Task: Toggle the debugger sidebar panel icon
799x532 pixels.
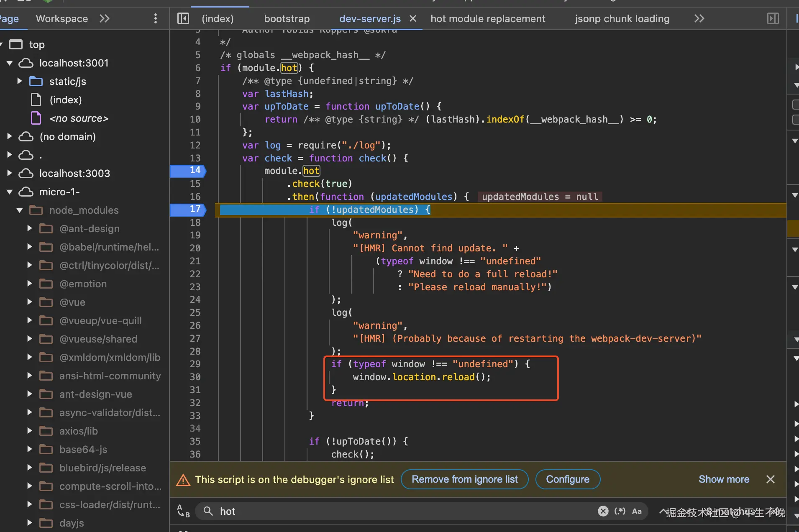Action: [x=773, y=18]
